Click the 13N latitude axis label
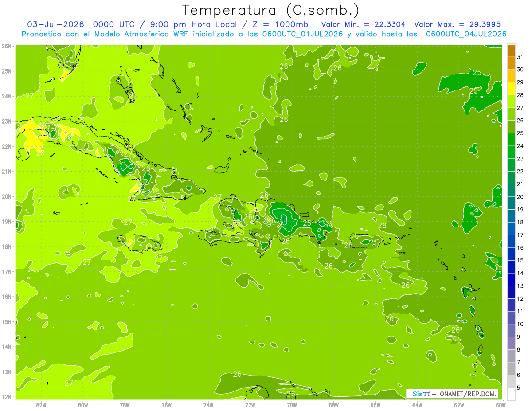This screenshot has width=532, height=411. click(7, 372)
